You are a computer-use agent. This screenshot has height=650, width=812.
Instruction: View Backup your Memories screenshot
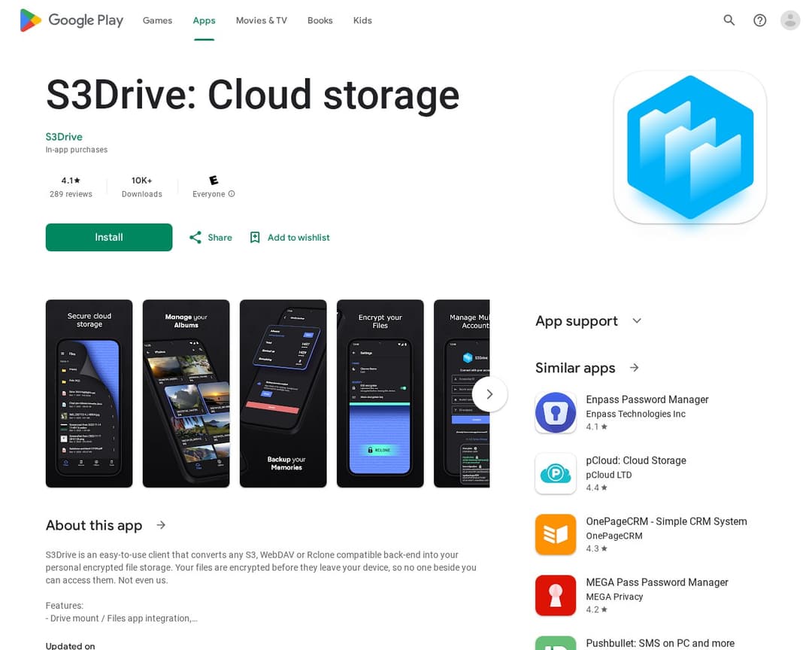pos(283,393)
